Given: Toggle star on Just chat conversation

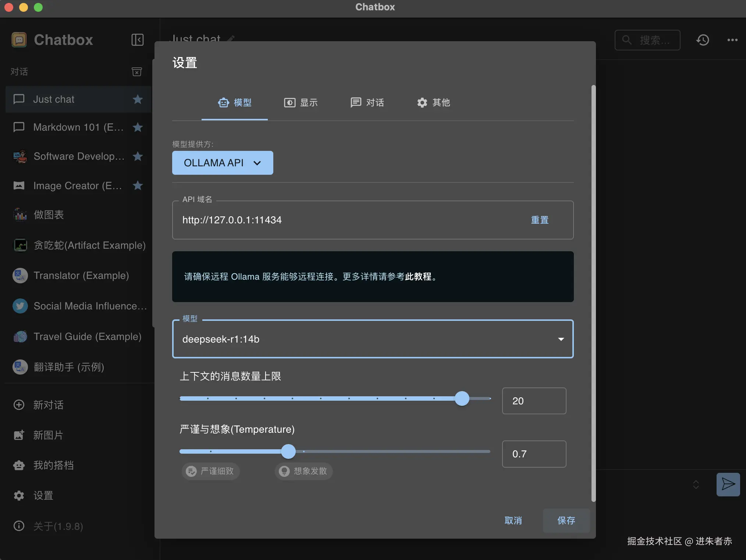Looking at the screenshot, I should pyautogui.click(x=138, y=99).
